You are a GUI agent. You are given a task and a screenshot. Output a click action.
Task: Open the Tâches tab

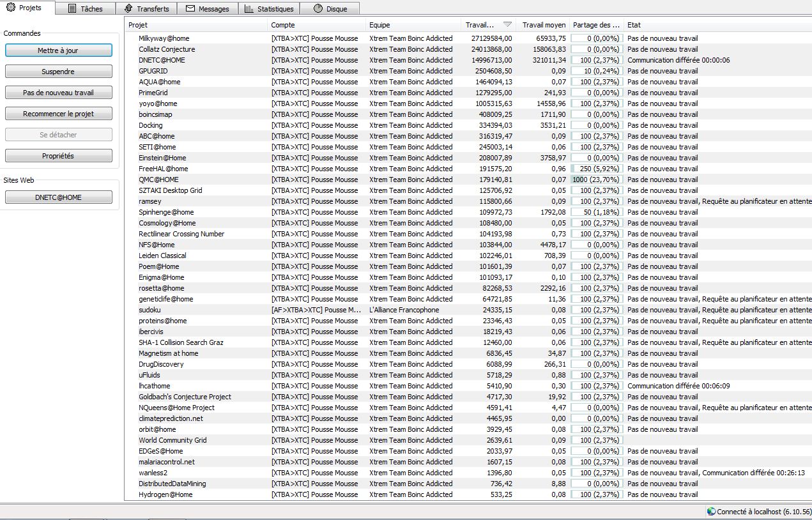[85, 8]
